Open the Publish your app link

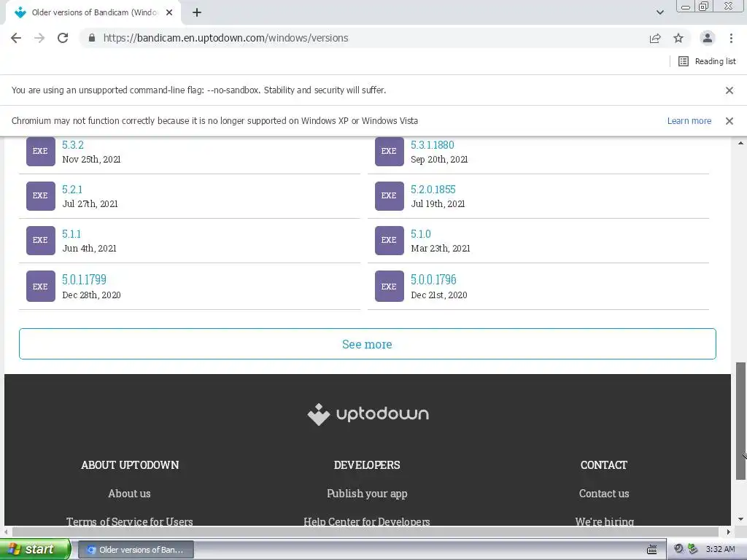[x=367, y=494]
